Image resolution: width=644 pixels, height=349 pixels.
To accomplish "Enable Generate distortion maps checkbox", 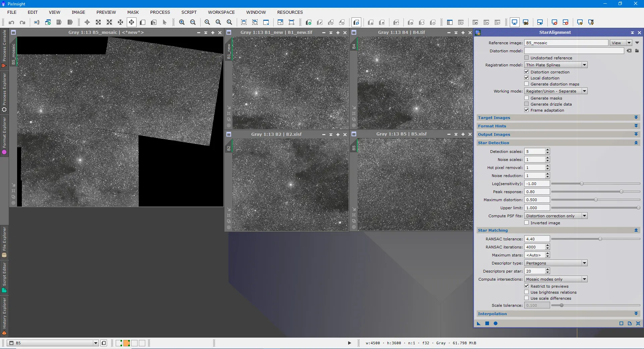I will tap(527, 84).
